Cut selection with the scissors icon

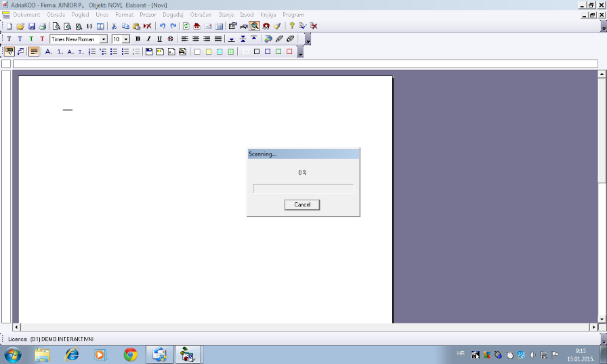pos(114,26)
